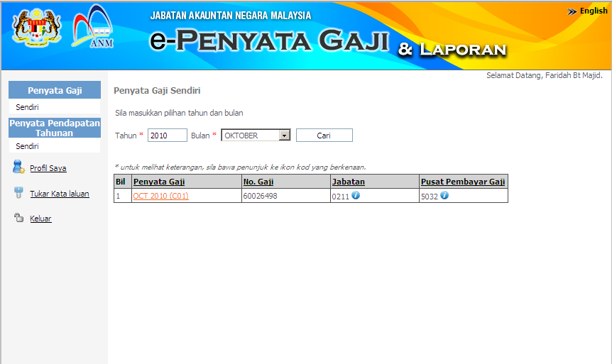Click Jabatan code 0211 text
This screenshot has height=364, width=612.
(340, 197)
